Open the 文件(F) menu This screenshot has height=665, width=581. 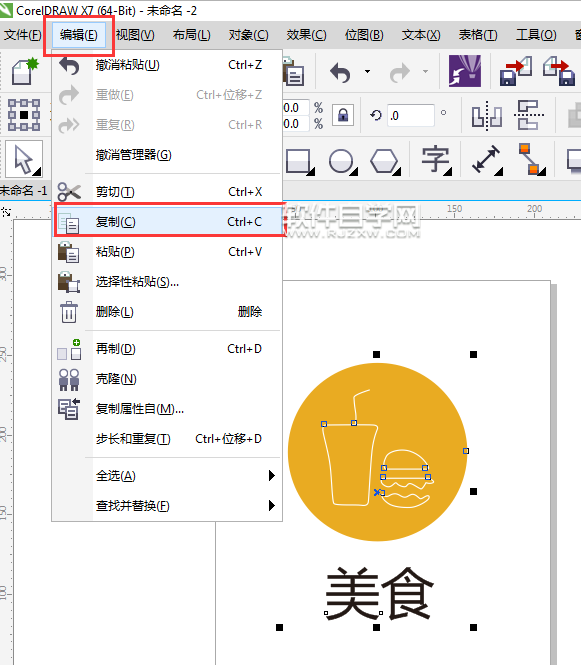(x=22, y=35)
